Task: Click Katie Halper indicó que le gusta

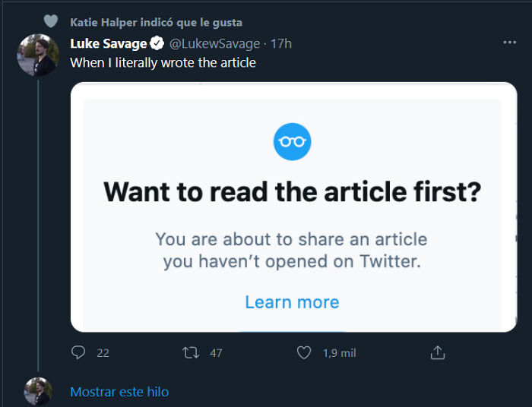Action: [x=156, y=22]
